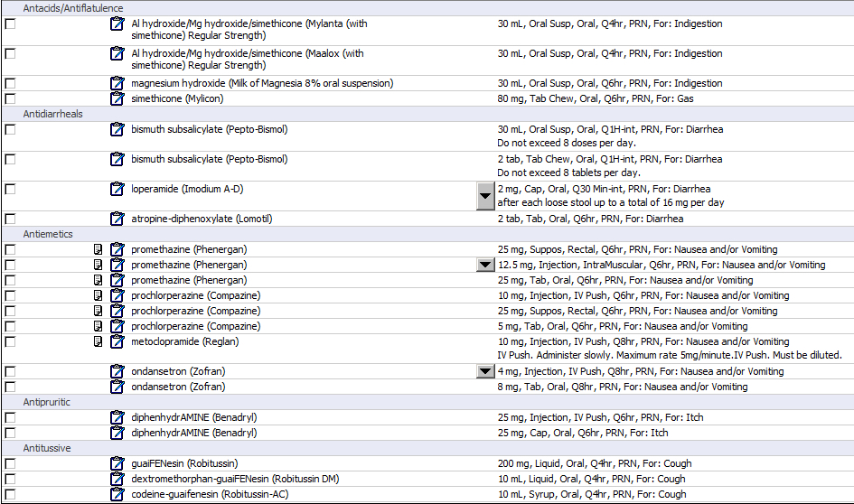Click the guaiFENesin (Robitussin) order icon
The width and height of the screenshot is (854, 504).
click(x=117, y=463)
